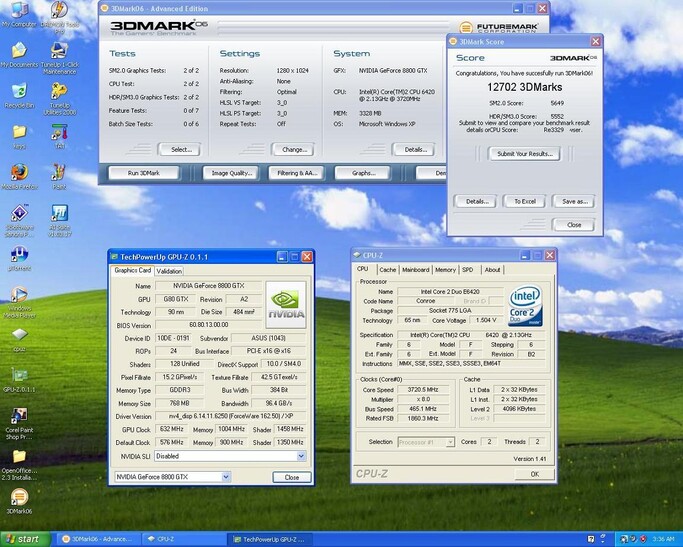
Task: Click the Run 3DMark button
Action: tap(143, 173)
